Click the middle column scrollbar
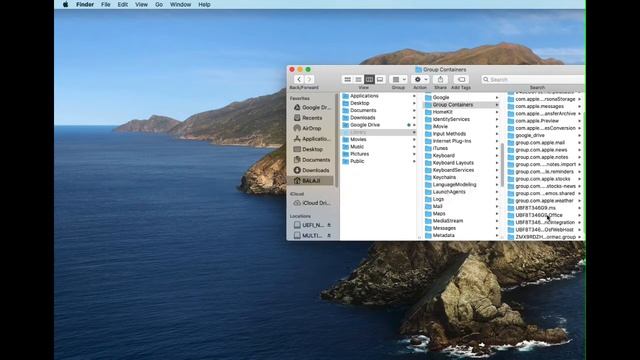The image size is (640, 360). (x=502, y=164)
